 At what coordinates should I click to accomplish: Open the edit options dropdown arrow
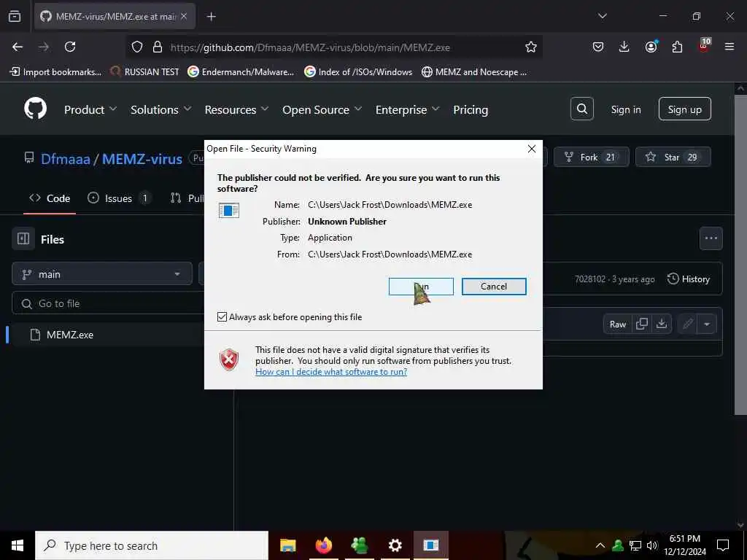coord(707,324)
